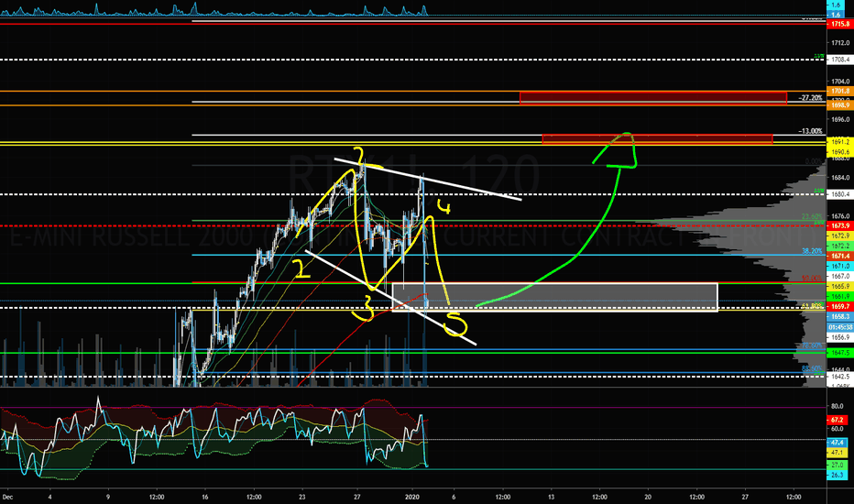
Task: Click the green 1661.9 price label
Action: pyautogui.click(x=840, y=296)
